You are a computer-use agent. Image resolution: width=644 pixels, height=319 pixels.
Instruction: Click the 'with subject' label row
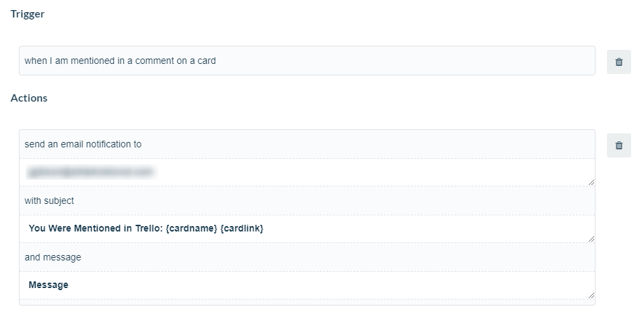307,201
